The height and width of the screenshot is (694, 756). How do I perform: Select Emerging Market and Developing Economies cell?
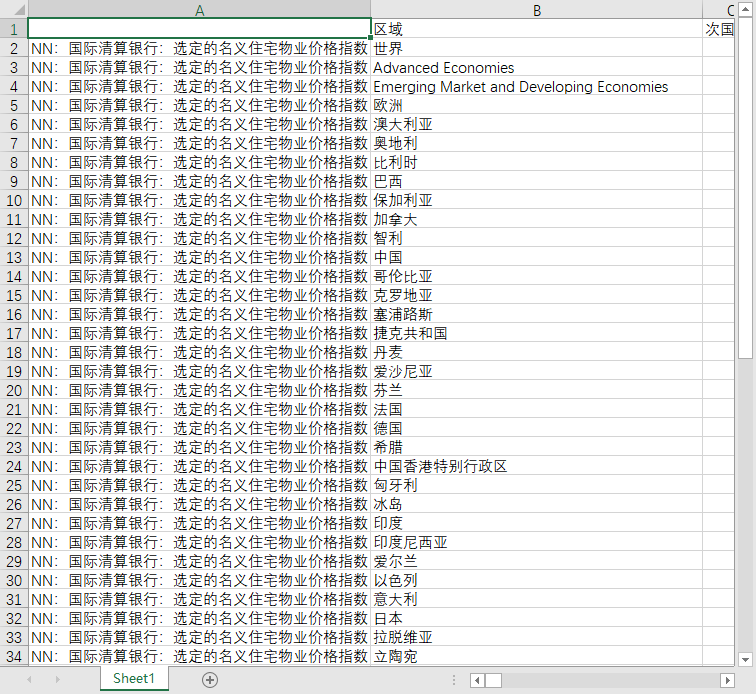click(x=537, y=86)
